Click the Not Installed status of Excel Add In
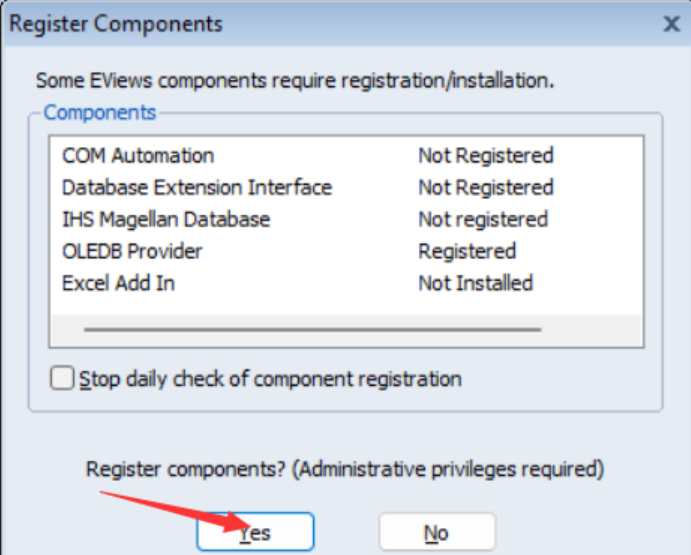The width and height of the screenshot is (691, 555). point(475,283)
